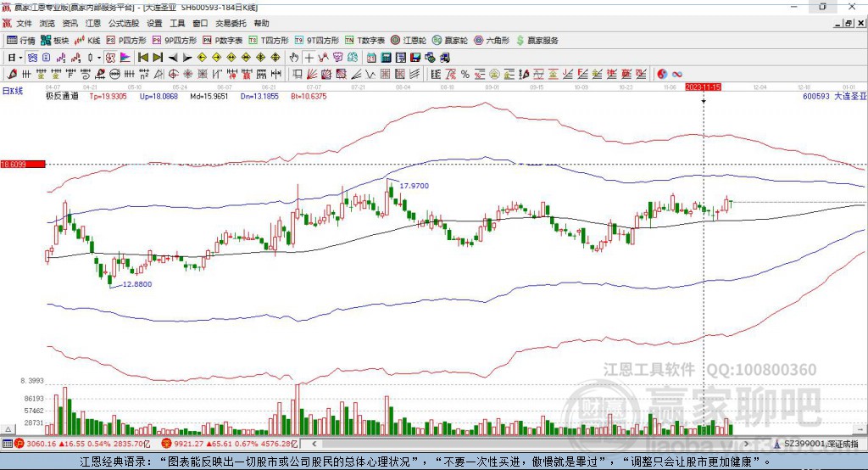Image resolution: width=868 pixels, height=470 pixels.
Task: Click the gold coin 金 circle icon
Action: click(x=494, y=74)
